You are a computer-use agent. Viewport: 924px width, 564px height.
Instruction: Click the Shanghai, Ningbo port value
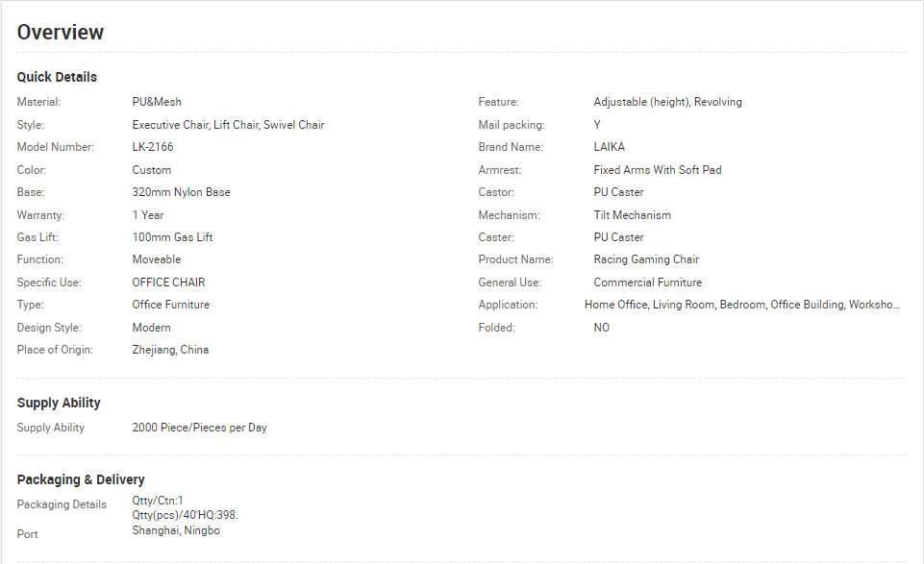coord(176,530)
